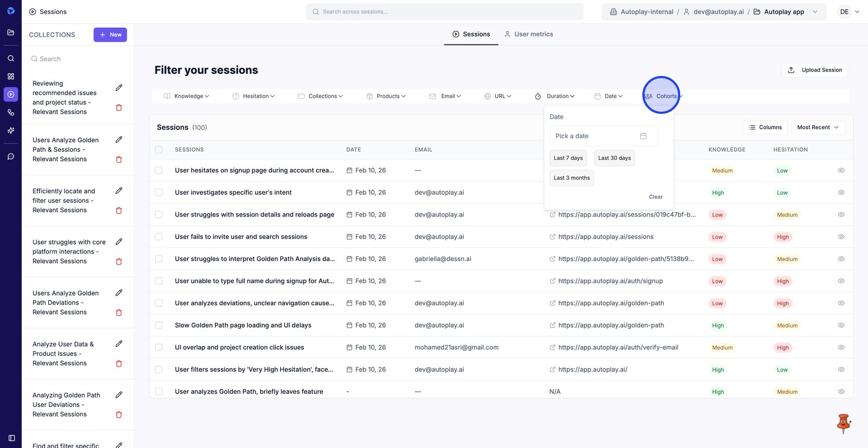Toggle the select-all sessions header checkbox
The image size is (868, 448).
pos(159,150)
